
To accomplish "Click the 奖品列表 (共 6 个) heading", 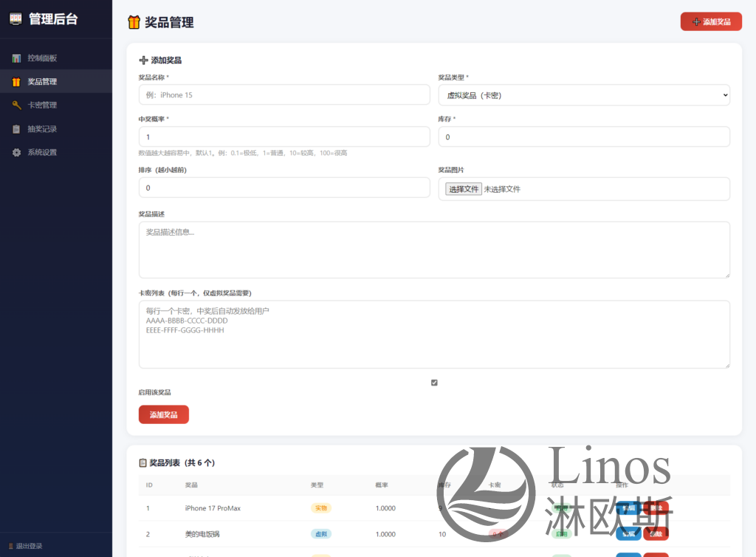I will [182, 463].
